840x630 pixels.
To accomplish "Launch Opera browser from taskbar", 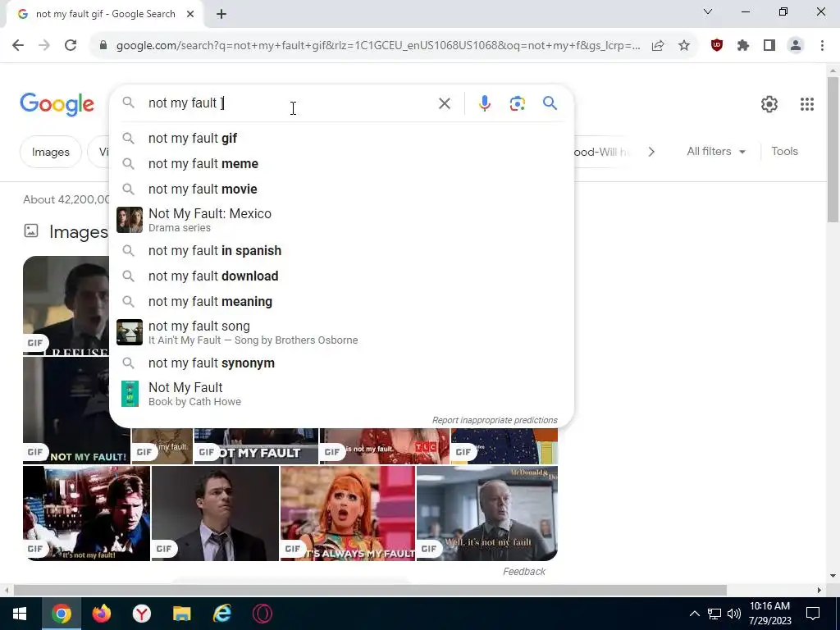I will [262, 614].
